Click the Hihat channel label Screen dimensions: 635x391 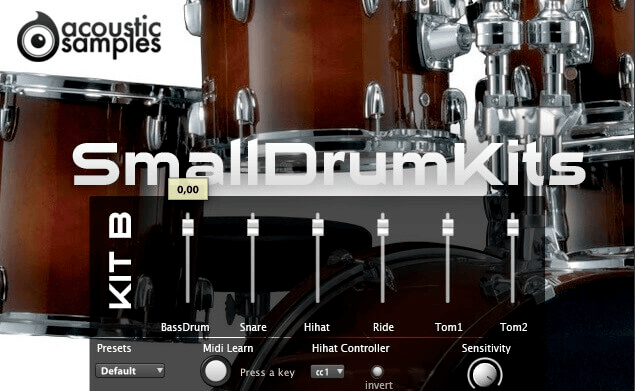pyautogui.click(x=317, y=327)
